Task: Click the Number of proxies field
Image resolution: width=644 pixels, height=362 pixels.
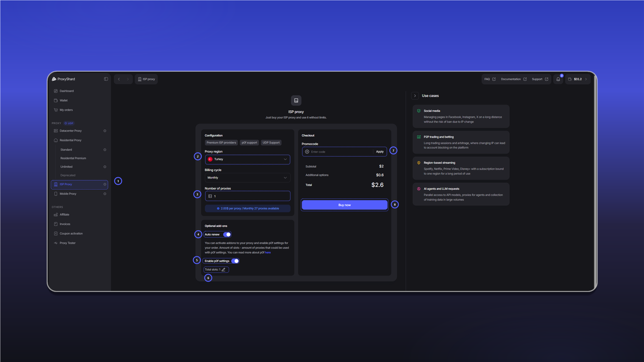Action: pos(248,196)
